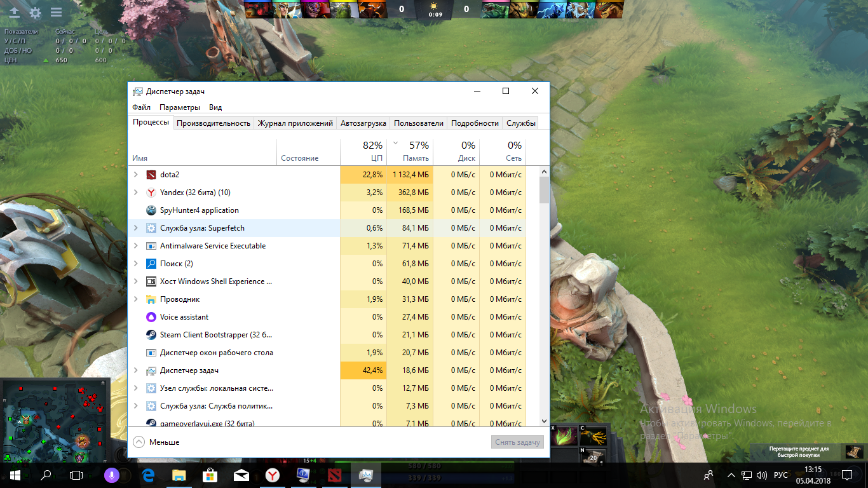Click the Поиск process icon
Image resolution: width=868 pixels, height=488 pixels.
(x=151, y=264)
